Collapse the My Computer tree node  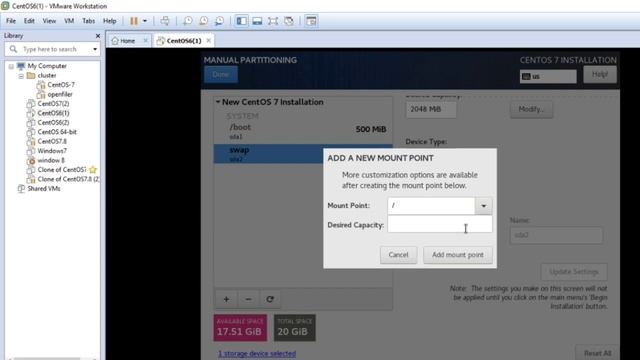pyautogui.click(x=11, y=66)
